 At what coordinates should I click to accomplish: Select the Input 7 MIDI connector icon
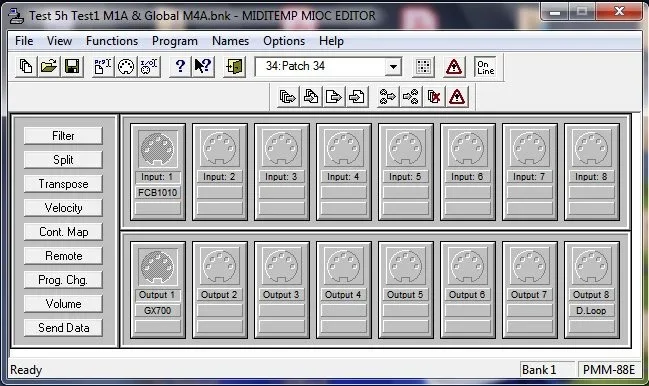[530, 149]
